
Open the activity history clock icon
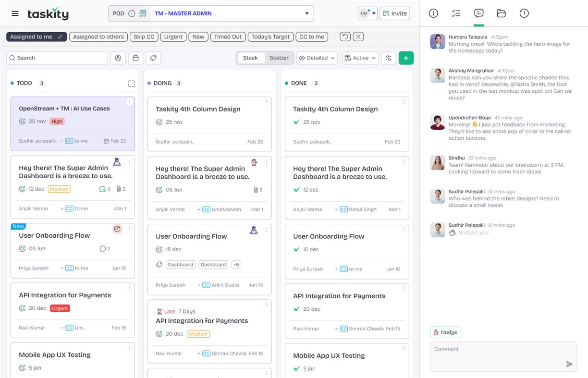[x=524, y=13]
